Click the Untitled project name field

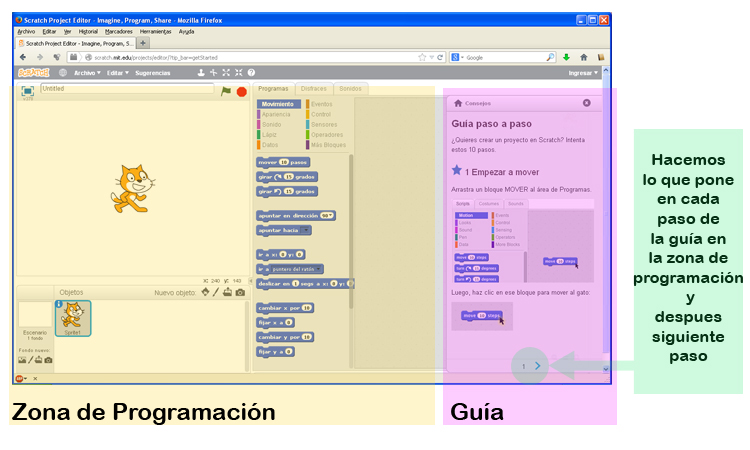coord(127,88)
